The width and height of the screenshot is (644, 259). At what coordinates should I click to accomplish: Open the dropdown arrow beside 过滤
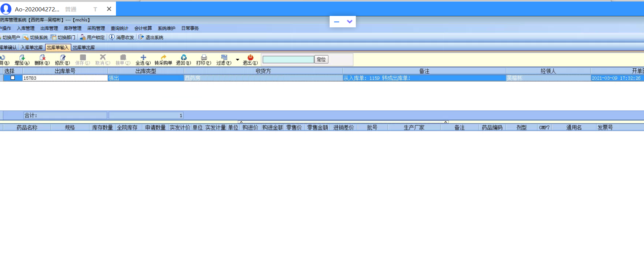238,60
